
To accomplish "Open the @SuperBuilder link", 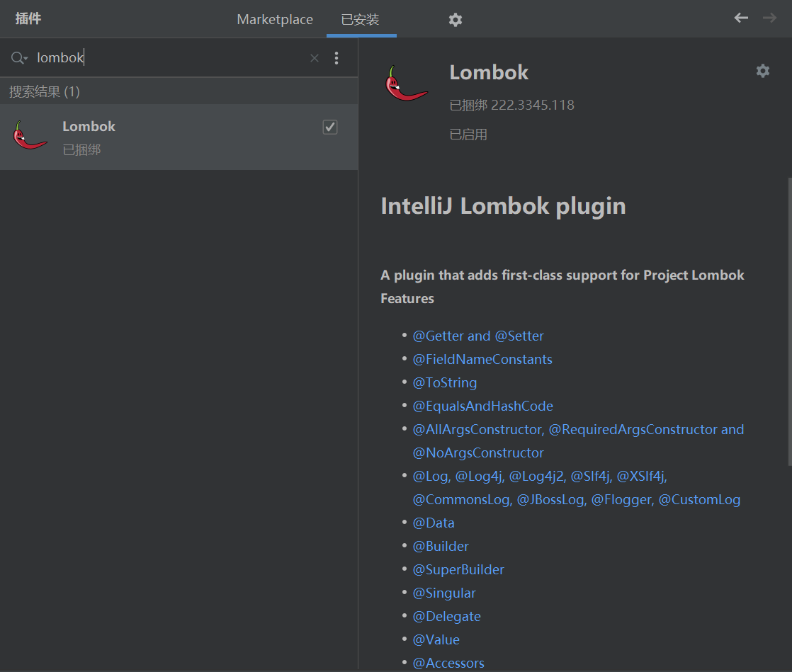I will click(458, 569).
